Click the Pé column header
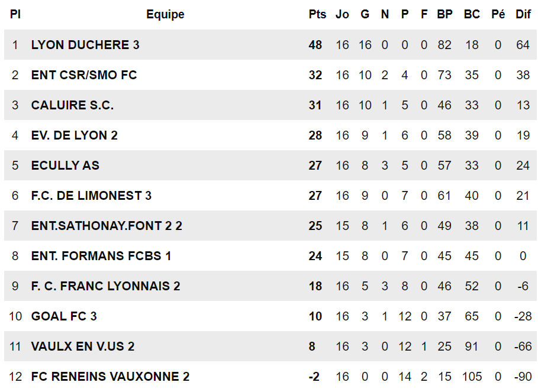538x392 pixels. click(x=498, y=14)
